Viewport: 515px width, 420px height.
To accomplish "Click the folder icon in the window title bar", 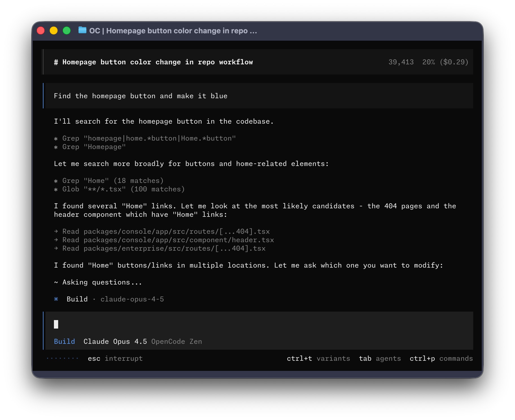I will coord(82,31).
